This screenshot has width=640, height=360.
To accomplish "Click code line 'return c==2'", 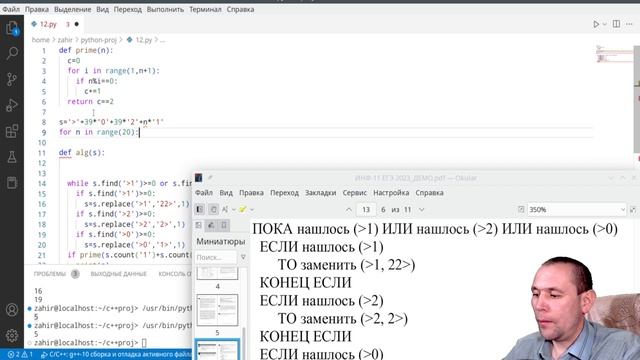I will (90, 102).
